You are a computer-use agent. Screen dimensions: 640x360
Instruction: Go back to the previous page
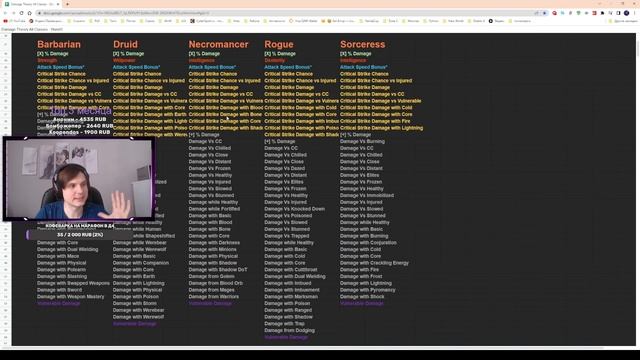[x=5, y=13]
